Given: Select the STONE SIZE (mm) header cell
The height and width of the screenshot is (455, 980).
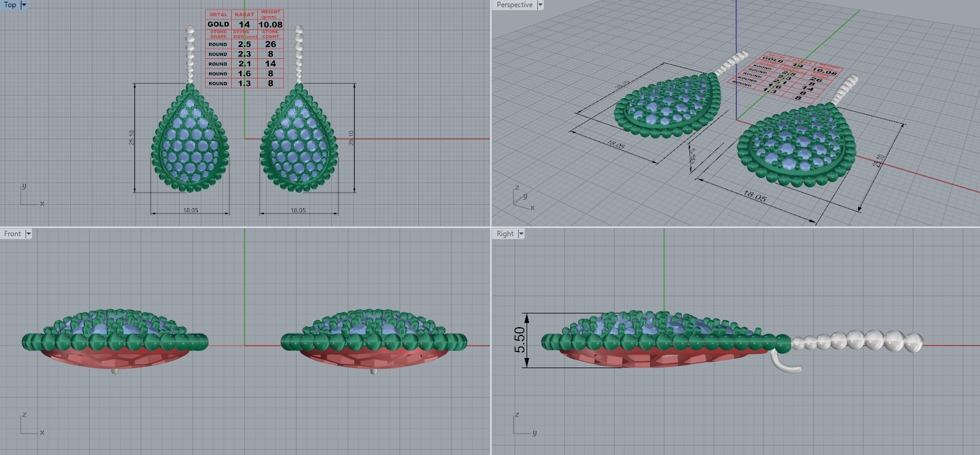Looking at the screenshot, I should click(x=244, y=34).
